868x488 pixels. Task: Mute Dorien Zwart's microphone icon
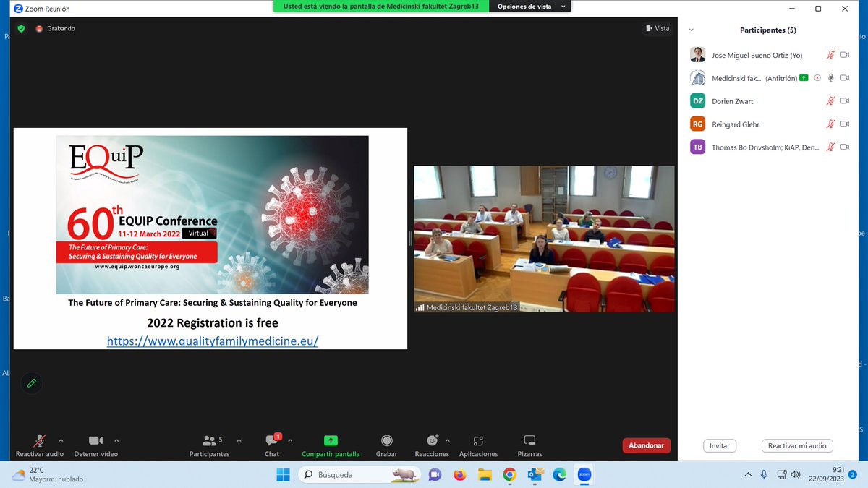click(x=832, y=100)
